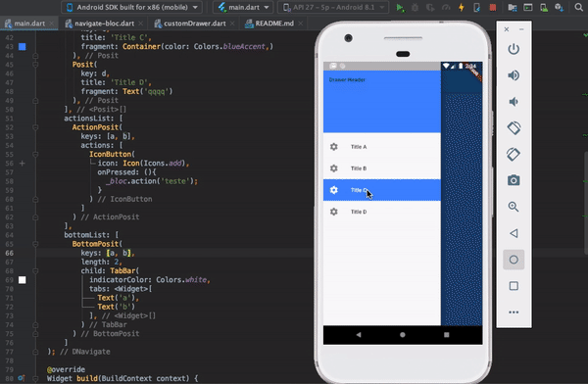Open API 27 emulator dropdown
This screenshot has height=384, width=588.
click(x=334, y=7)
